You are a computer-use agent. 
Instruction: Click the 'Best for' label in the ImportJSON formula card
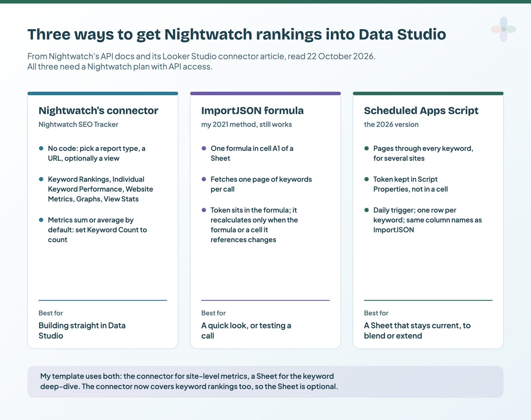213,313
